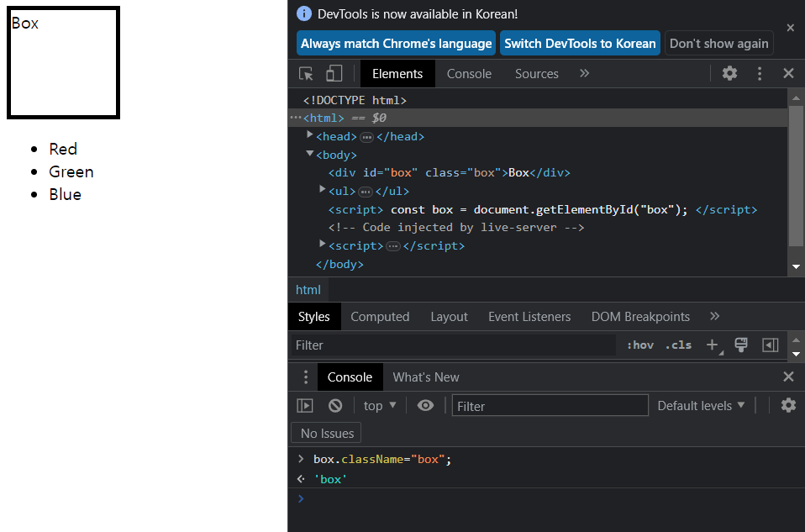Select the div id="box" element row
This screenshot has height=532, width=805.
tap(450, 172)
